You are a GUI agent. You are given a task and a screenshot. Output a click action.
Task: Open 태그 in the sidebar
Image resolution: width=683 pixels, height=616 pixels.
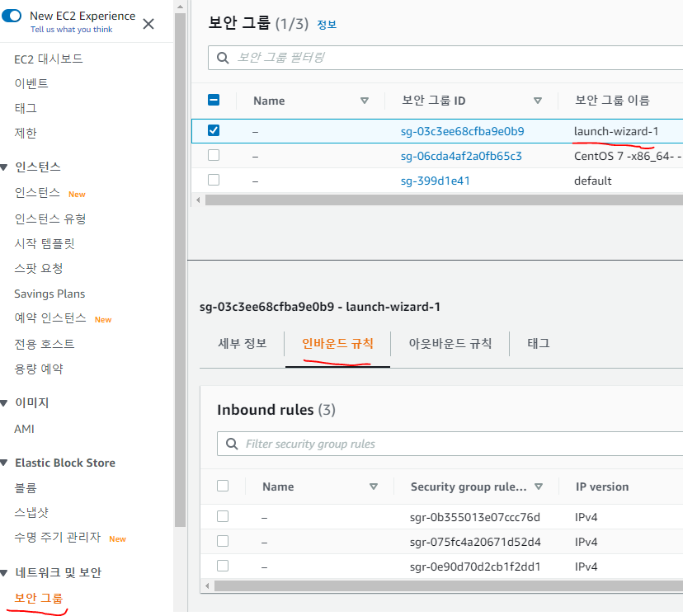tap(26, 108)
